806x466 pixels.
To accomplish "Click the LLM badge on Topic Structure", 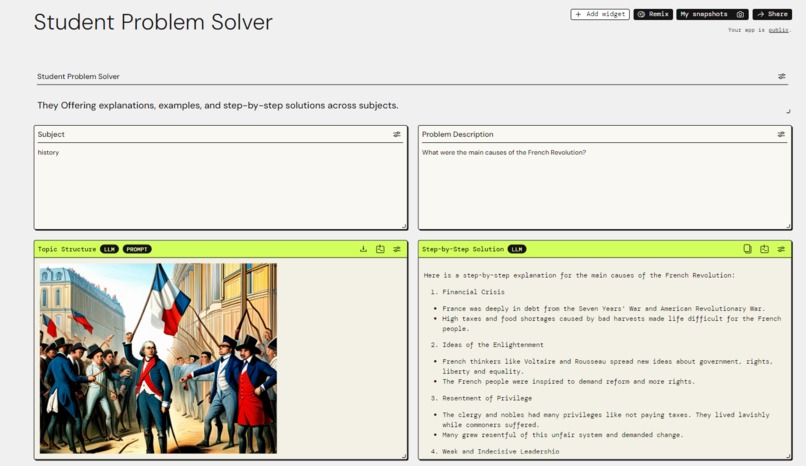I will coord(109,249).
